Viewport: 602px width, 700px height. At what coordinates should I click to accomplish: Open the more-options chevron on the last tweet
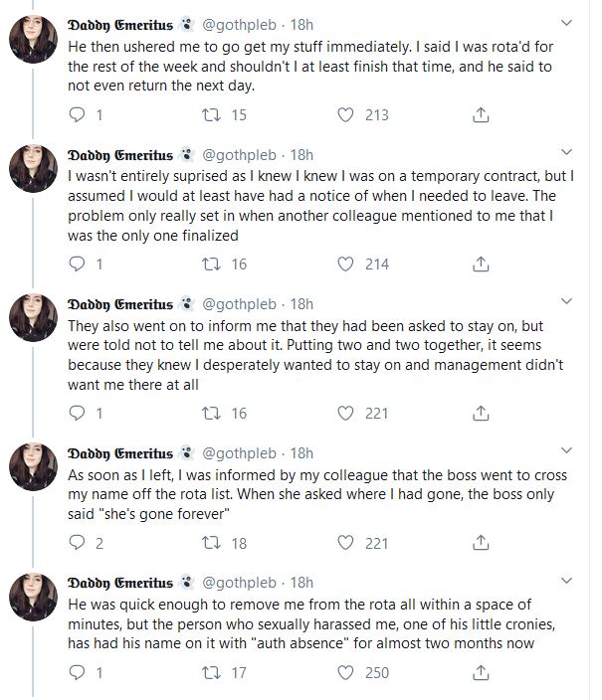567,580
